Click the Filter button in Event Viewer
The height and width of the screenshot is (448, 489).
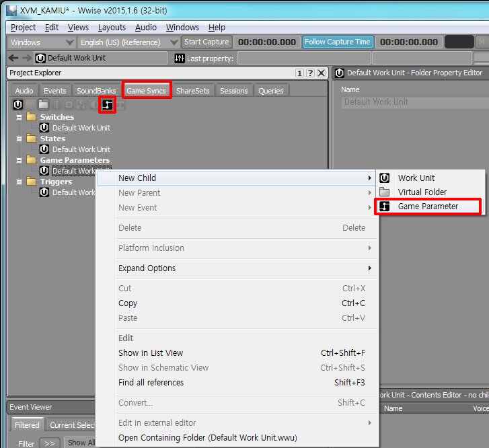[x=26, y=444]
